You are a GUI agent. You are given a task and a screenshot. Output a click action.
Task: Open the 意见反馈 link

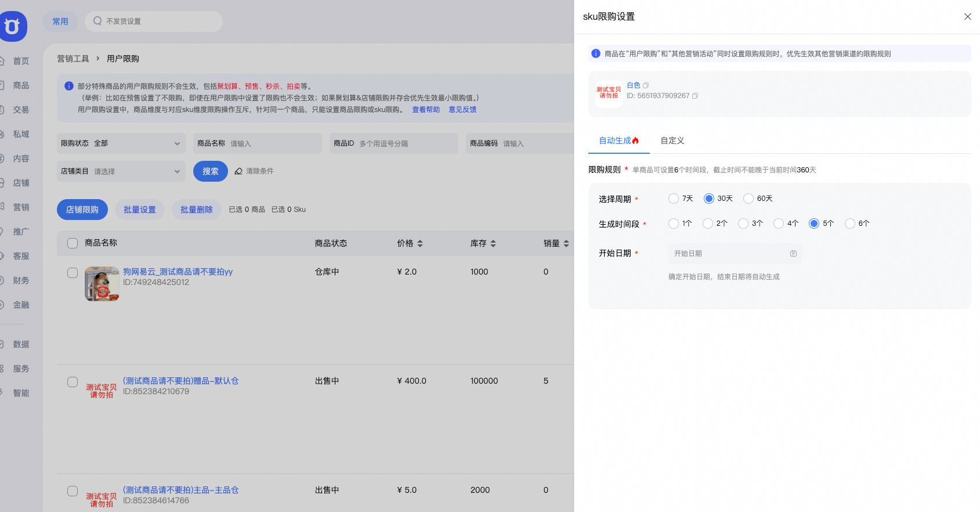[462, 110]
